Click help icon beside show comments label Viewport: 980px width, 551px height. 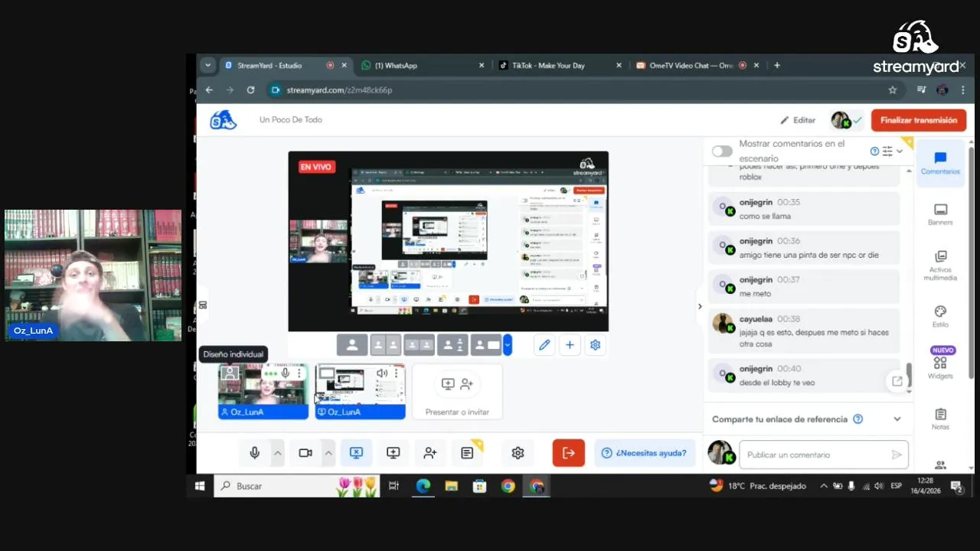[874, 151]
